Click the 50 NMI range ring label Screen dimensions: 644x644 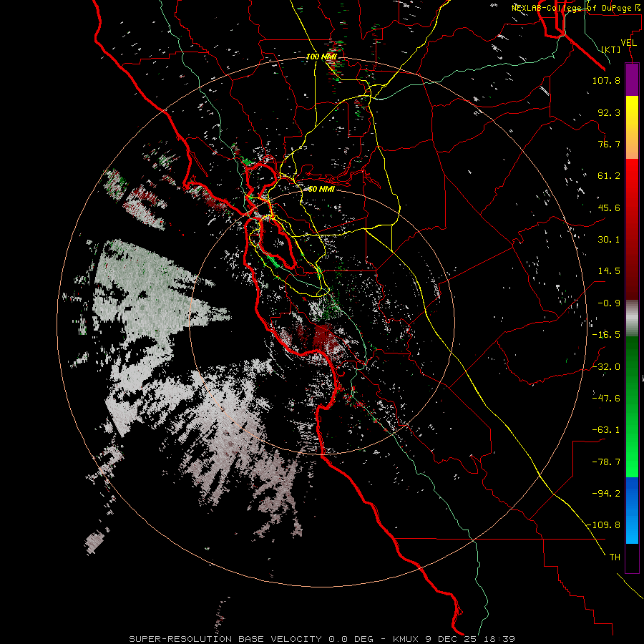(321, 189)
